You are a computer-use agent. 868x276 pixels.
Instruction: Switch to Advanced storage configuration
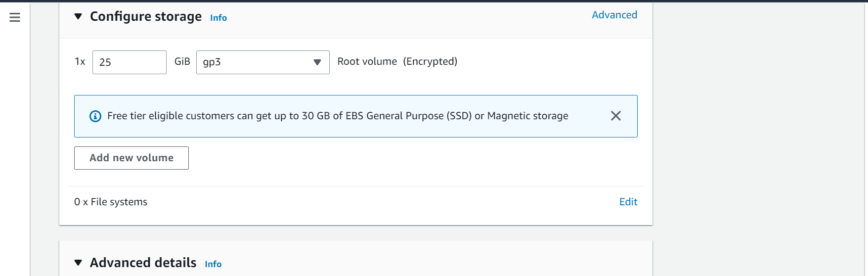tap(614, 15)
